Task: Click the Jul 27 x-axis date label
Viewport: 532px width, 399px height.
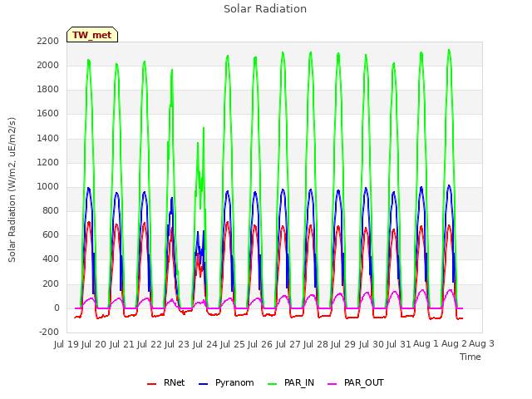Action: [288, 344]
